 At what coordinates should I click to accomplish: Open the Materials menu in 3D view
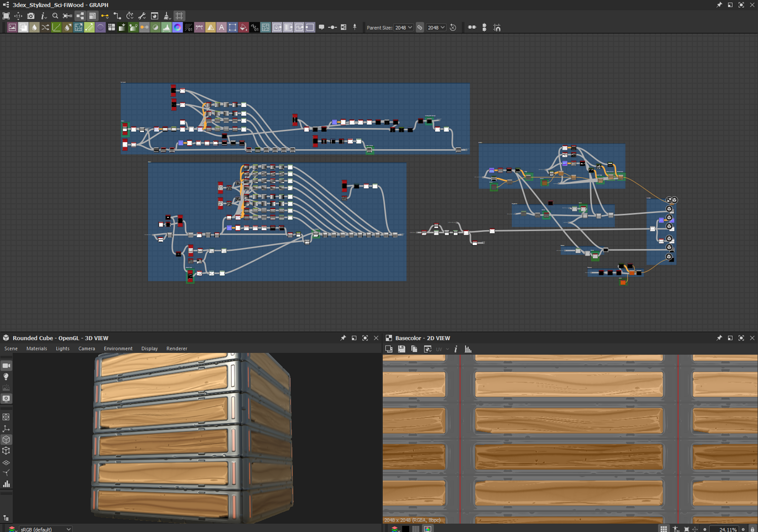[x=37, y=349]
